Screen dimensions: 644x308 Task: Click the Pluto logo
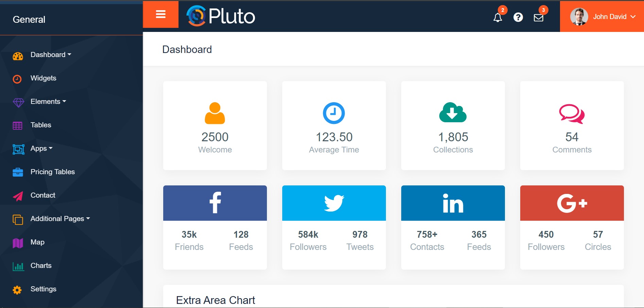coord(221,16)
